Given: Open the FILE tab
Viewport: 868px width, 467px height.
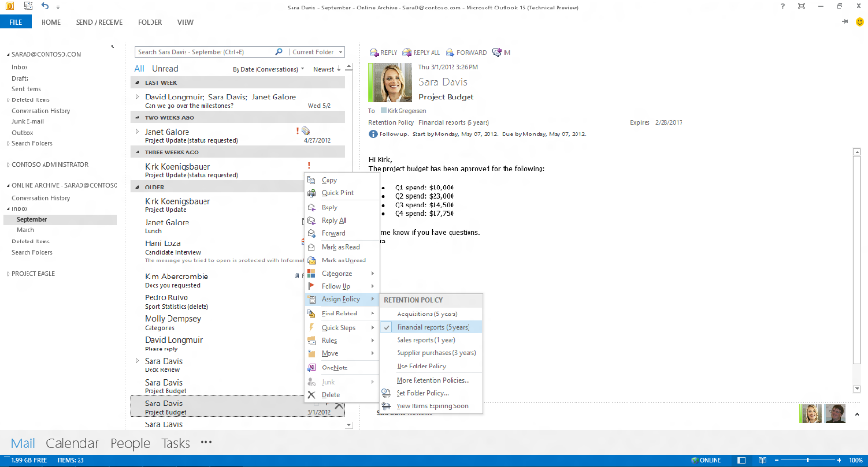Looking at the screenshot, I should (x=16, y=22).
